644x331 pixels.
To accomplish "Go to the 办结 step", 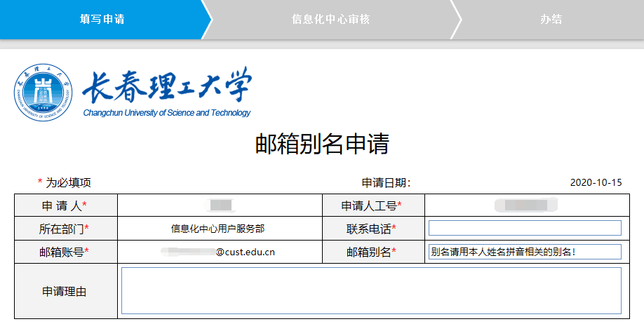I will [551, 20].
